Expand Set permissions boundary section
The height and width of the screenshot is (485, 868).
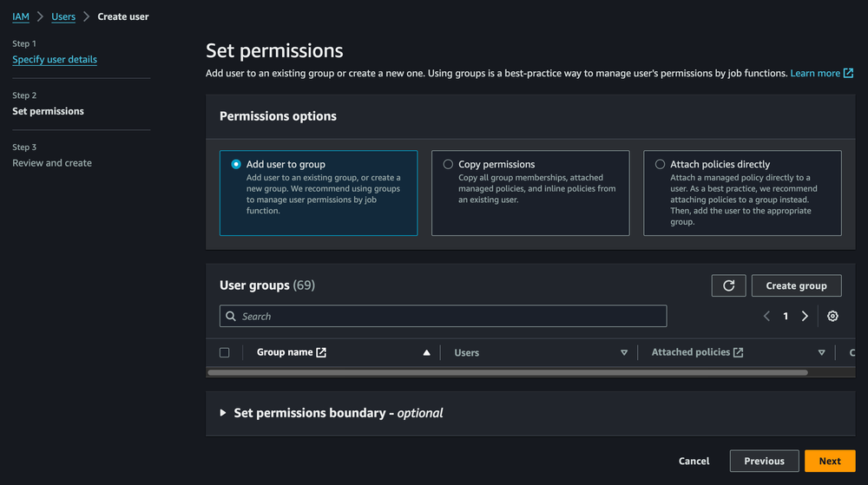(223, 413)
